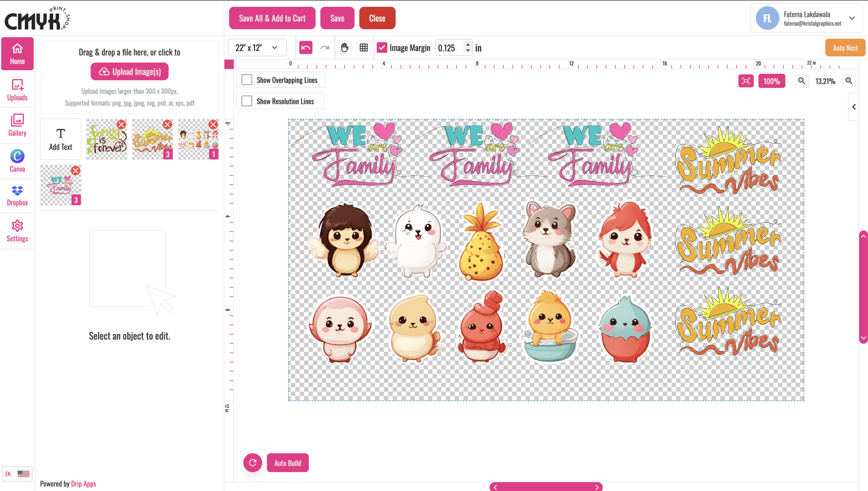Image resolution: width=868 pixels, height=491 pixels.
Task: Click Save All & Add to Cart
Action: pyautogui.click(x=272, y=18)
